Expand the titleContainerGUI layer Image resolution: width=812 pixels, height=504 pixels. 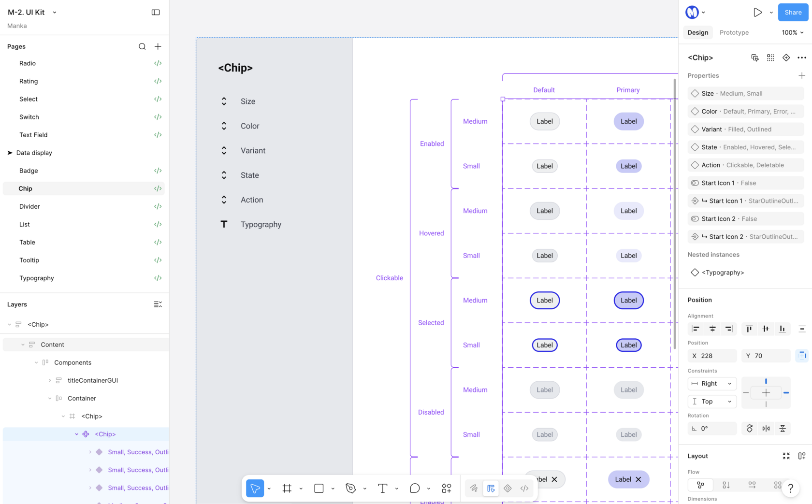[x=50, y=380]
